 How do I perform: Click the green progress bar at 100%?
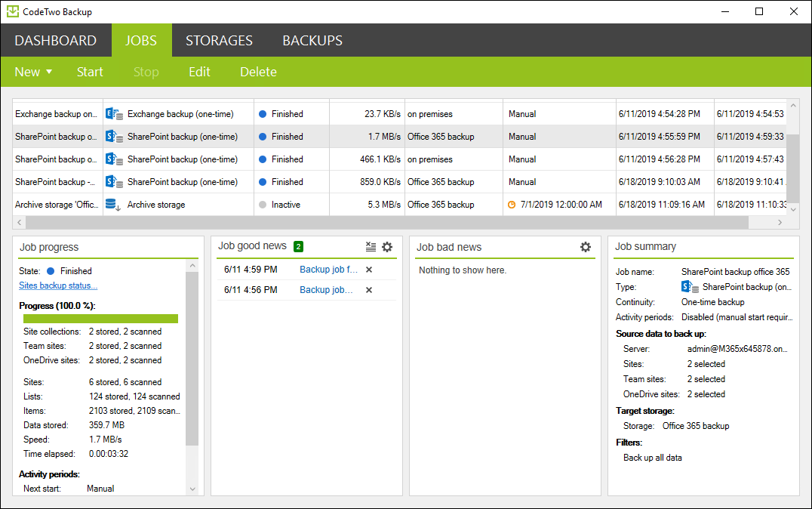click(x=100, y=319)
